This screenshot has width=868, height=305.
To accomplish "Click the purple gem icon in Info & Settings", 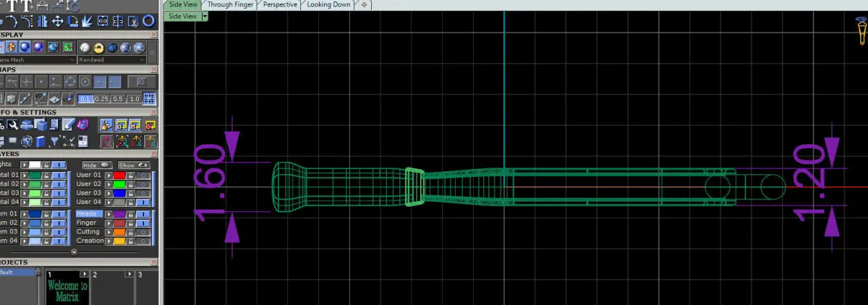I will 82,124.
